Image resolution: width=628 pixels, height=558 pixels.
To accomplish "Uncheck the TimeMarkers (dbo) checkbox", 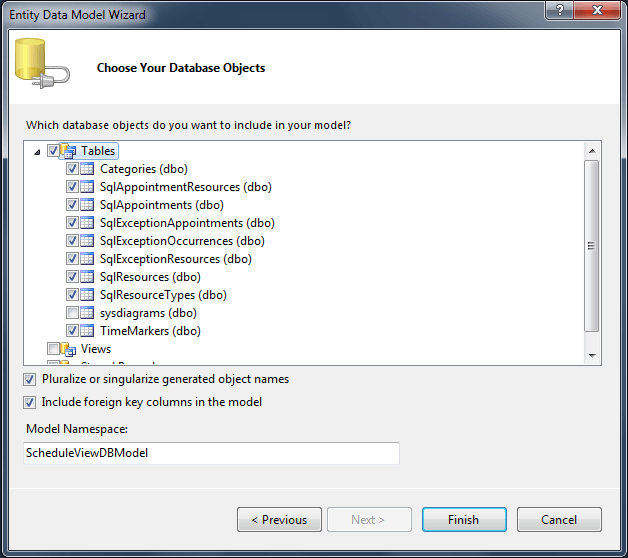I will (x=72, y=331).
